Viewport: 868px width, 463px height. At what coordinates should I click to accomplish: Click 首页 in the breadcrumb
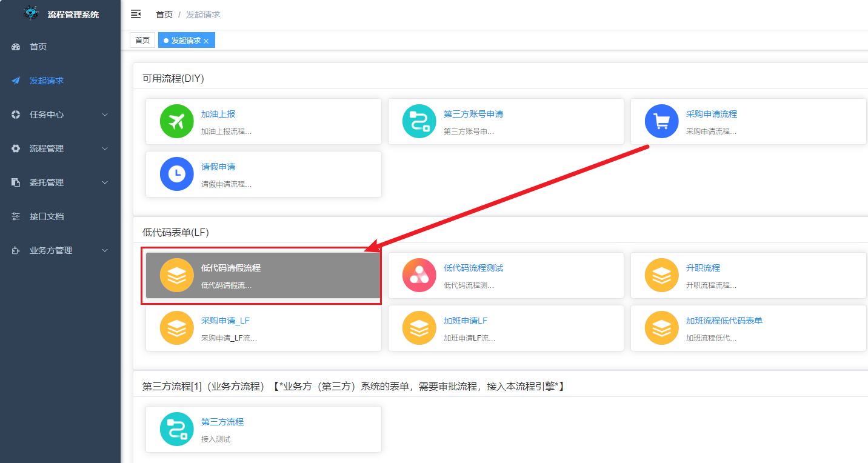tap(164, 15)
